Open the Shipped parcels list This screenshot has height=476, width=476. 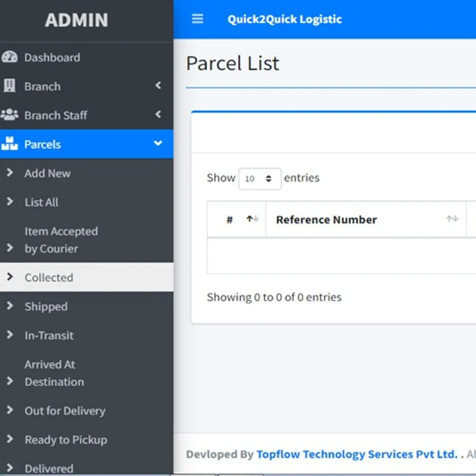(x=87, y=306)
